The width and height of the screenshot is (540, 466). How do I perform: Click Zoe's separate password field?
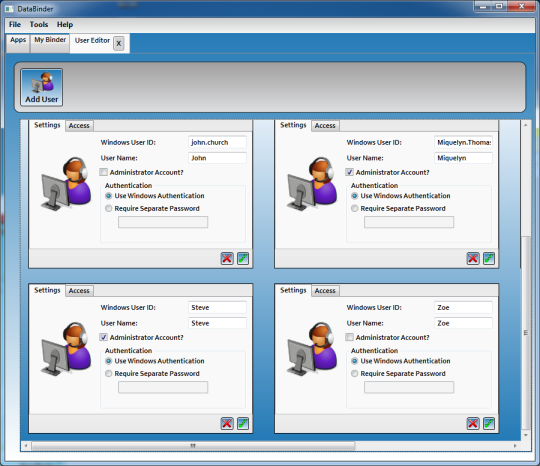click(x=409, y=387)
